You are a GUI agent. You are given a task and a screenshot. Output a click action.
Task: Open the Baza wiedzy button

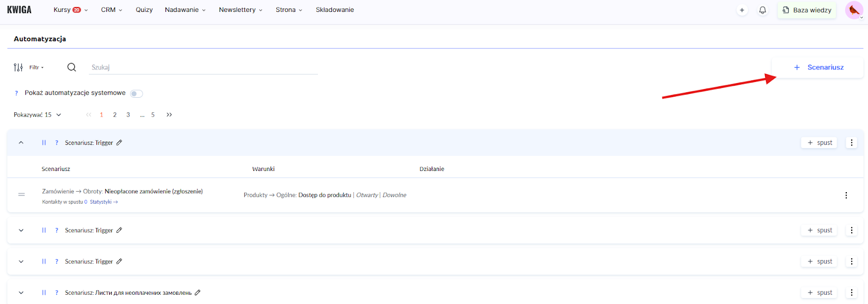(807, 10)
